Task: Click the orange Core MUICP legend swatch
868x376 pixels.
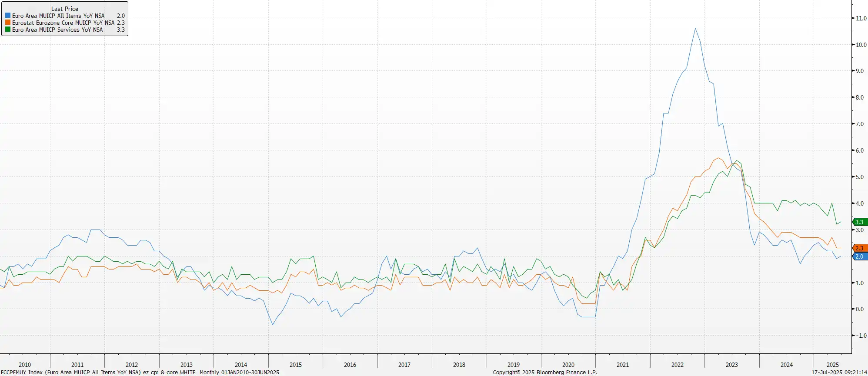Action: [x=8, y=23]
